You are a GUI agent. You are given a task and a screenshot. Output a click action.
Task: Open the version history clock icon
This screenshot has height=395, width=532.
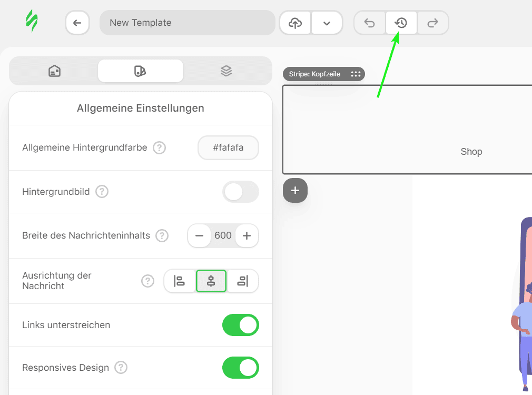[401, 23]
